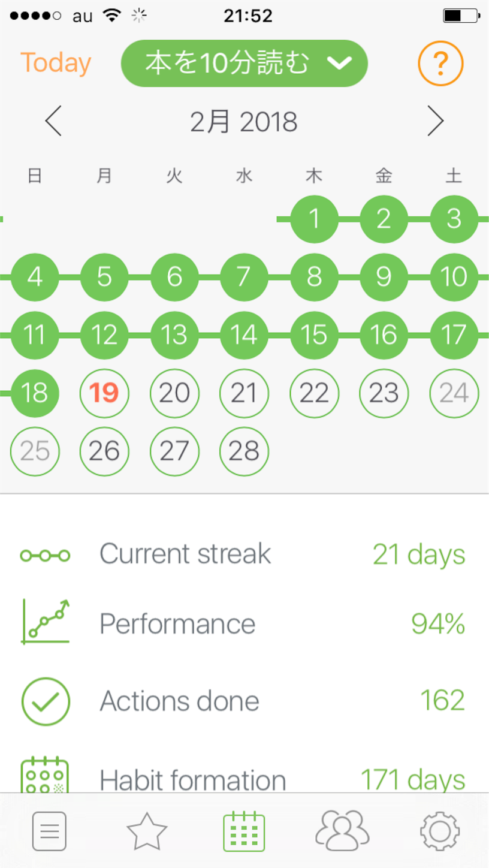
Task: Open the habit list tab icon
Action: point(49,831)
